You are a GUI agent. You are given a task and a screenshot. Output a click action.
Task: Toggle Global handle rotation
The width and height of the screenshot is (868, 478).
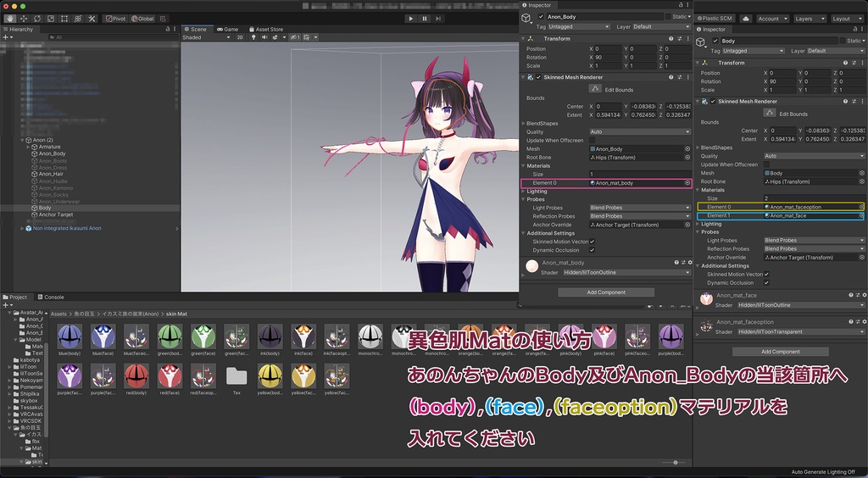coord(142,19)
